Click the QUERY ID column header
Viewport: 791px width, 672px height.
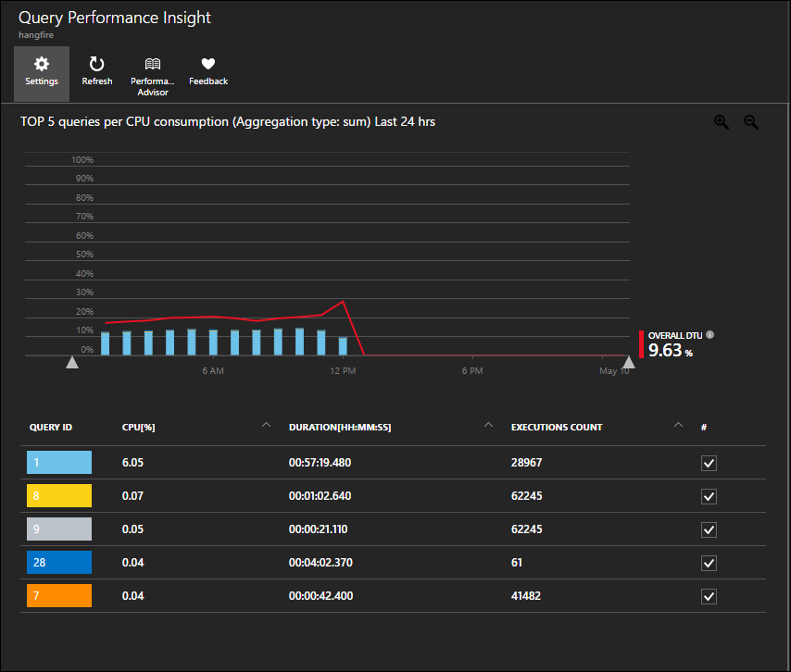(x=51, y=428)
